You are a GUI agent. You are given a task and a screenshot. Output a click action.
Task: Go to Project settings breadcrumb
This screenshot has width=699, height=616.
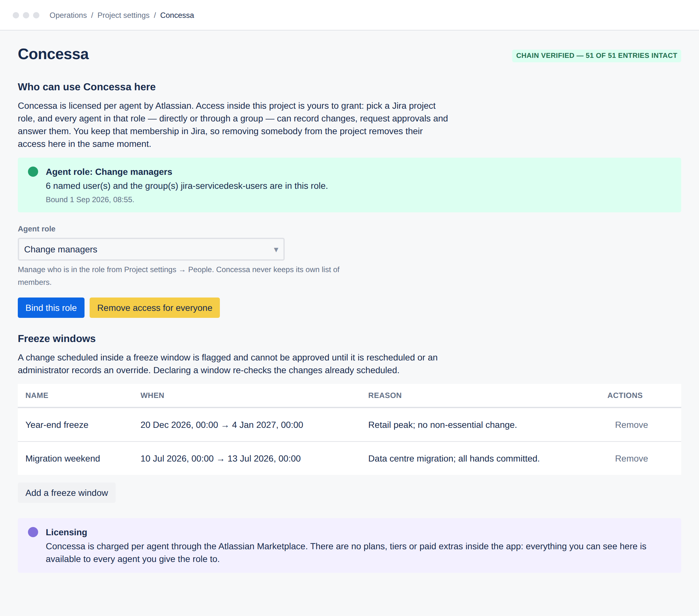(124, 15)
